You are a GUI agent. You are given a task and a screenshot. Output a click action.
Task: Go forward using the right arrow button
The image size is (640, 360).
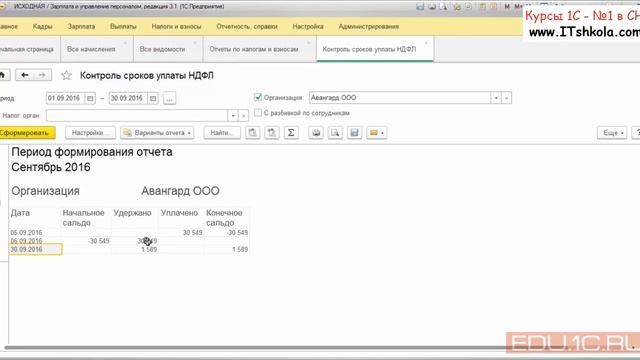[x=42, y=75]
